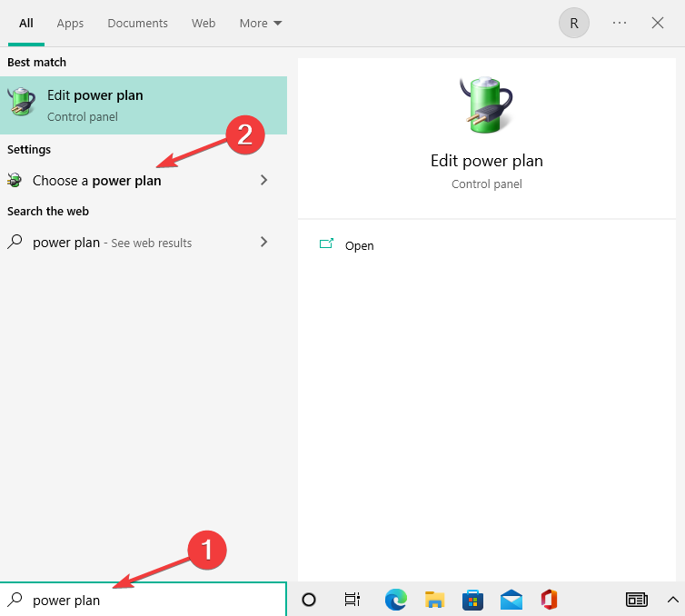
Task: Open Task View from the taskbar
Action: [352, 600]
